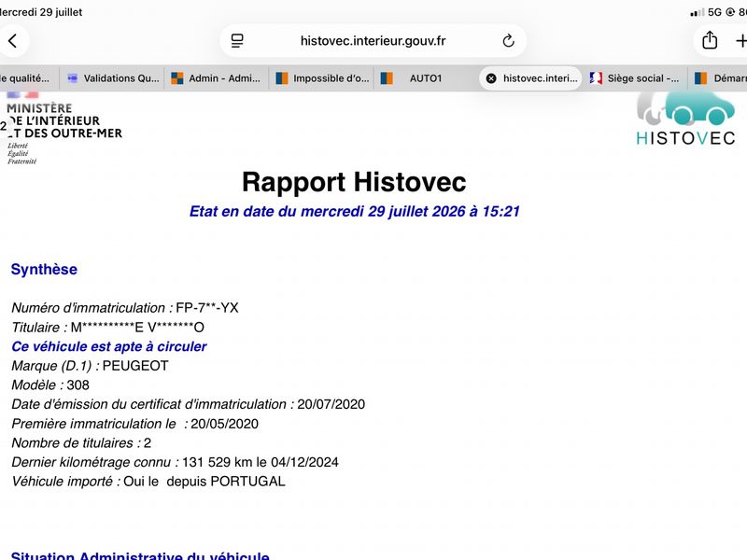Click the report date 'Etat en date du mercredi 29 juillet 2026'
The height and width of the screenshot is (560, 747).
tap(354, 211)
